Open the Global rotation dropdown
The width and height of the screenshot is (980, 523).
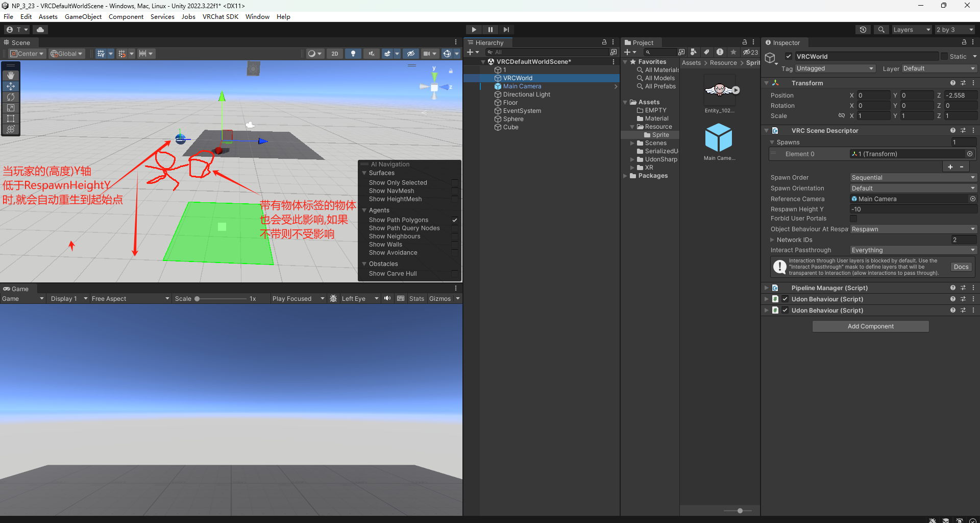click(66, 54)
